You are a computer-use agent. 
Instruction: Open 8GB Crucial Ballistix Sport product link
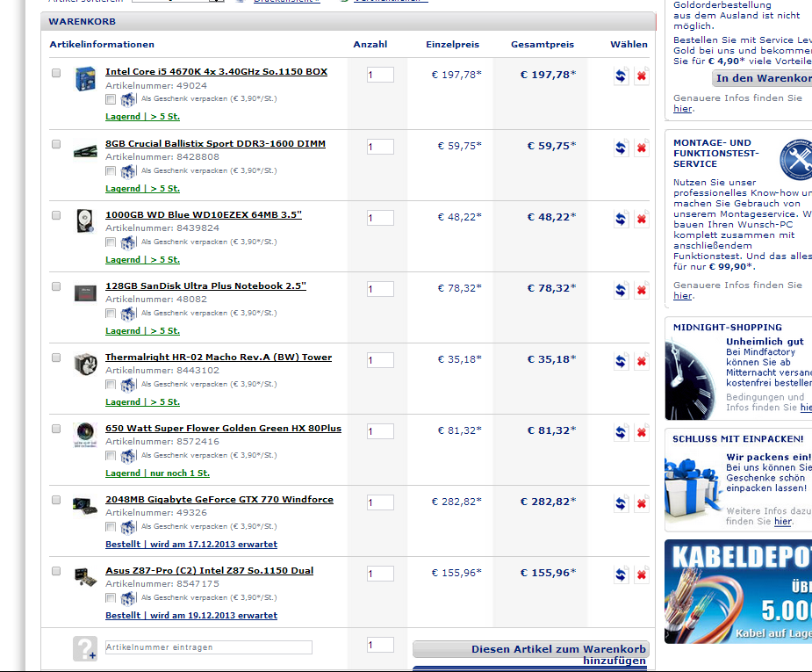coord(215,143)
